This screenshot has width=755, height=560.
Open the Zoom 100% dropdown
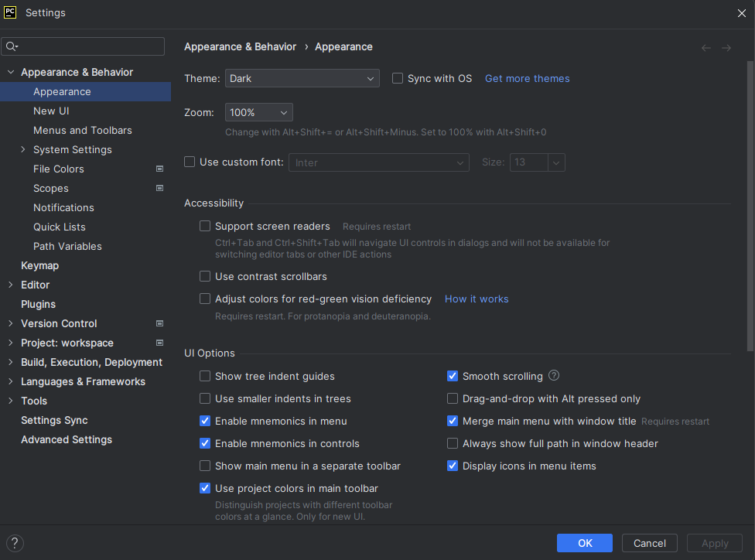[x=259, y=113]
